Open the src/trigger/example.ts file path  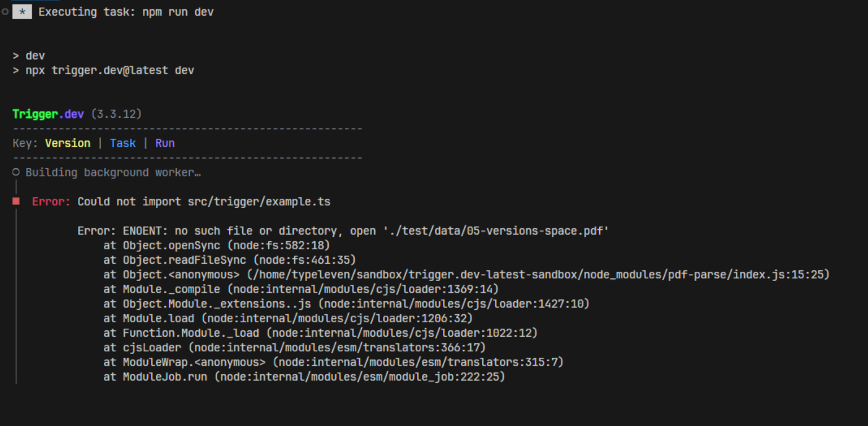coord(259,202)
